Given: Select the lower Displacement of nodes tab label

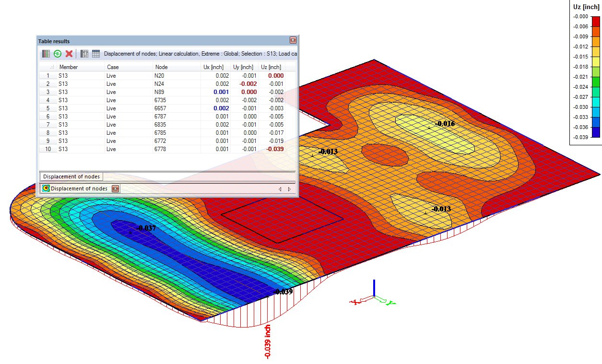Looking at the screenshot, I should pos(79,188).
